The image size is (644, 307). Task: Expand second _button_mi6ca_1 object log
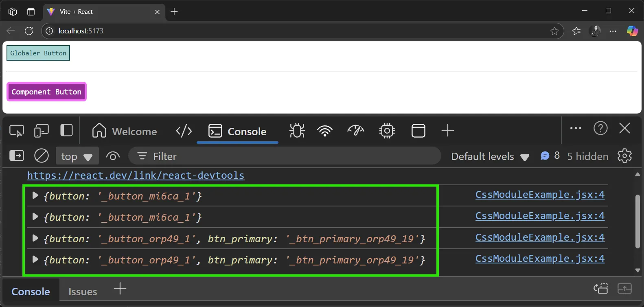coord(35,217)
